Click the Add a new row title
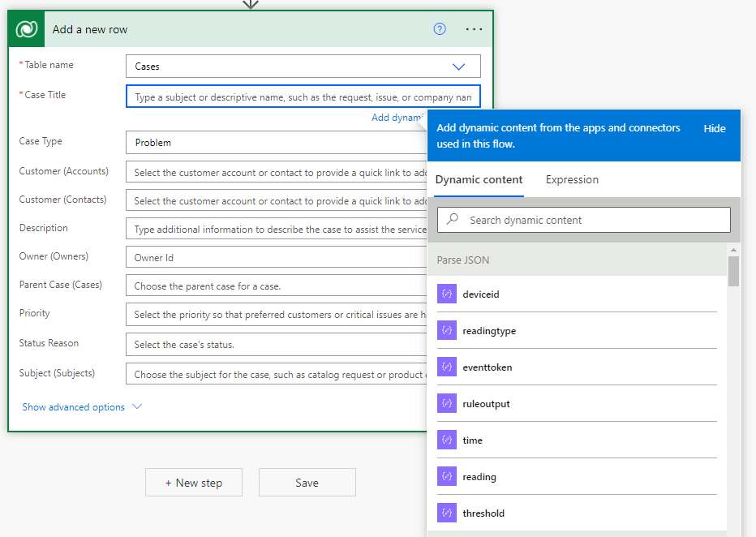756x537 pixels. tap(90, 29)
